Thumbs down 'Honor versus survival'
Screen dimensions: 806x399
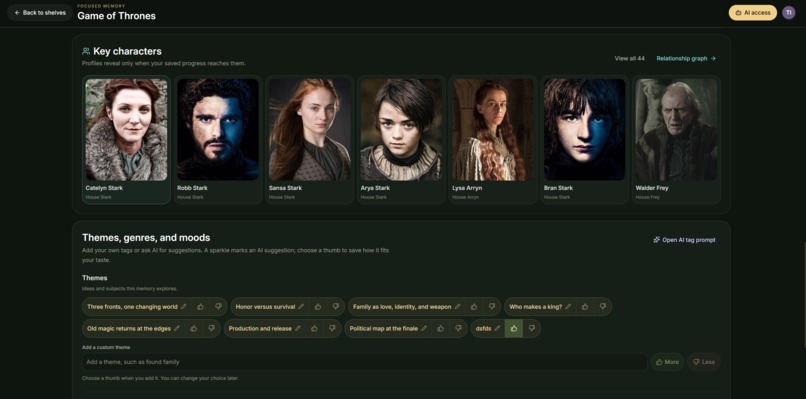point(336,307)
